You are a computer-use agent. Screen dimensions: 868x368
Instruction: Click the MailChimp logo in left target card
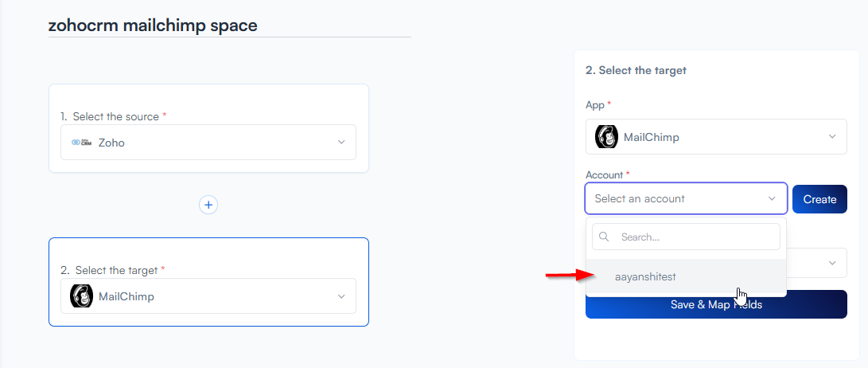[x=82, y=296]
